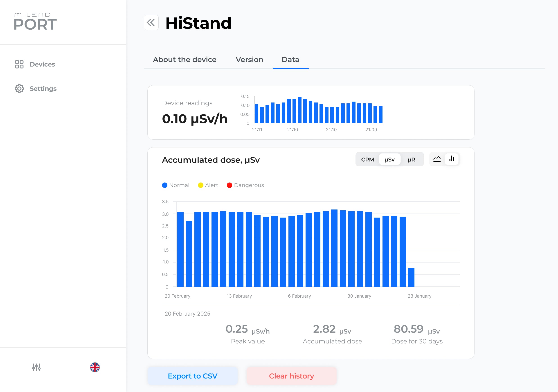The image size is (558, 392).
Task: Click the red Dangerous legend dot
Action: click(x=229, y=185)
